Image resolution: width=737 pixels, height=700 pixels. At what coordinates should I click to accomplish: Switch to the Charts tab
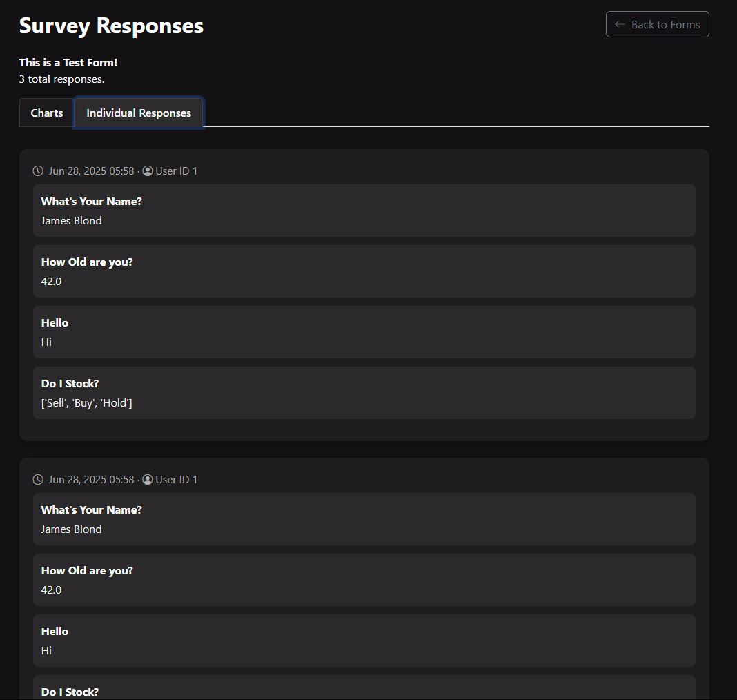pyautogui.click(x=47, y=113)
